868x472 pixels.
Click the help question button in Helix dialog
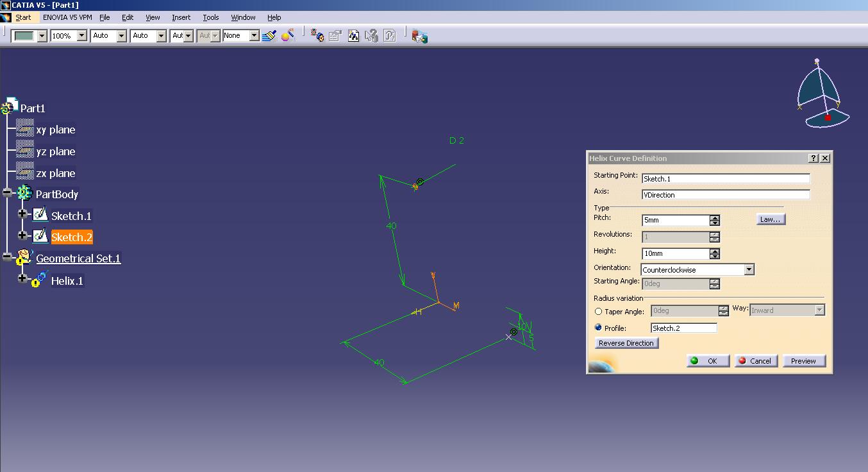[814, 158]
